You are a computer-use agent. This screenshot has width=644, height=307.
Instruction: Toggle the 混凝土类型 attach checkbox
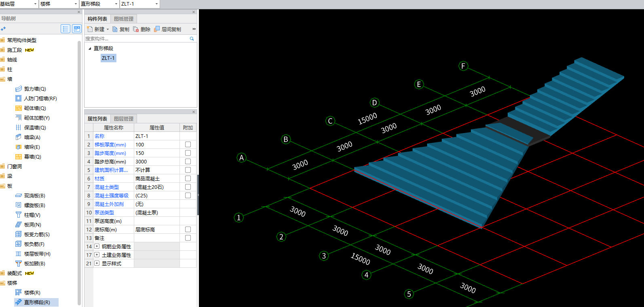click(x=188, y=187)
